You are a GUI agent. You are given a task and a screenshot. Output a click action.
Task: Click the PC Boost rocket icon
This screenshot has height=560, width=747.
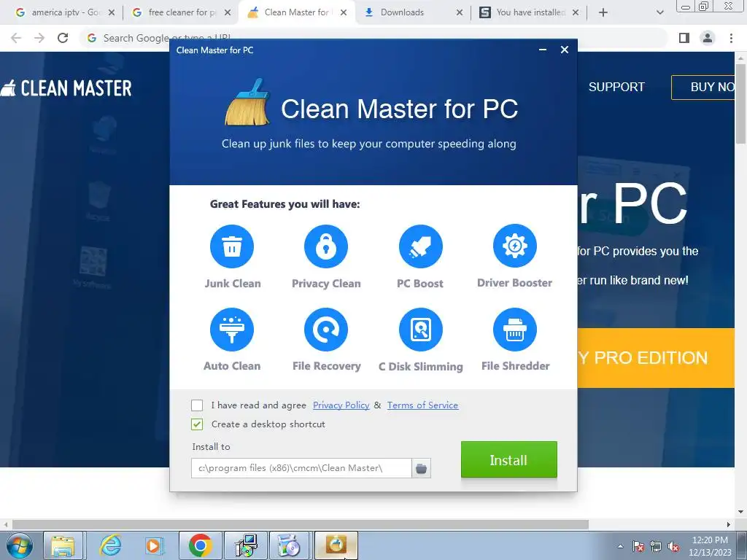click(421, 246)
